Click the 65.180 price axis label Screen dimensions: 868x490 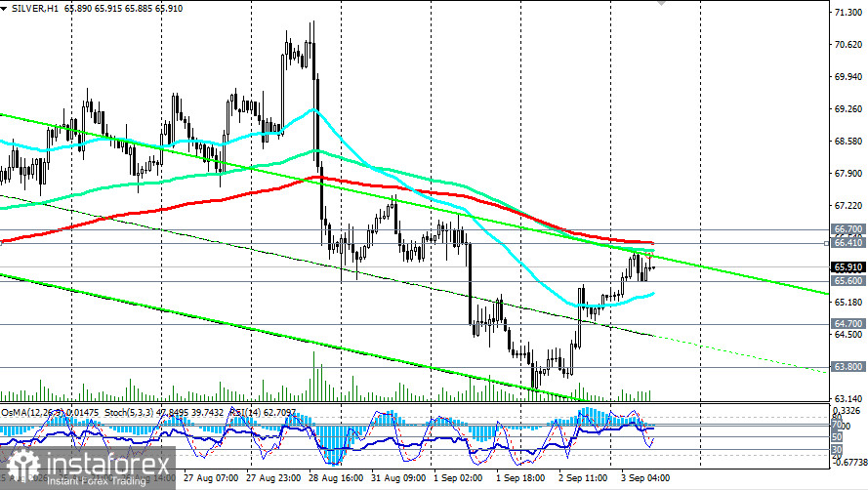848,302
